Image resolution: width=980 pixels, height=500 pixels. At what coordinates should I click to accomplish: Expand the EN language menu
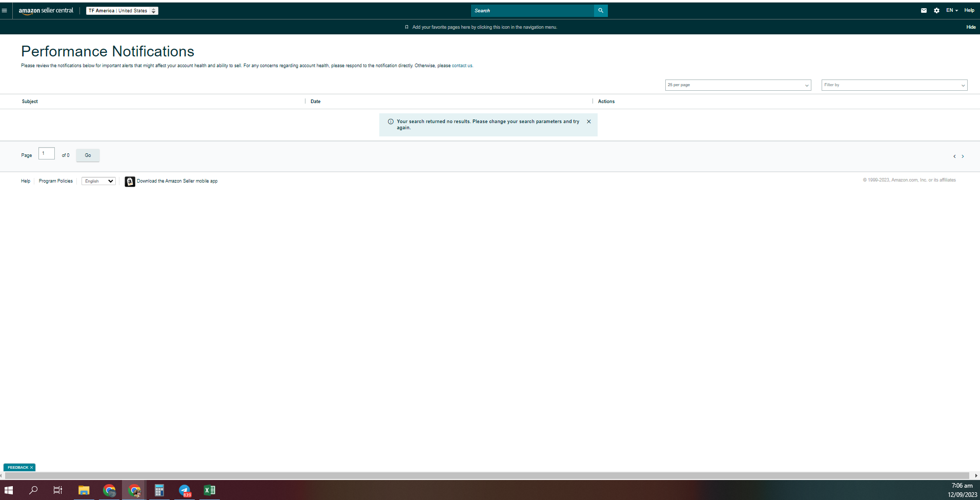point(952,10)
